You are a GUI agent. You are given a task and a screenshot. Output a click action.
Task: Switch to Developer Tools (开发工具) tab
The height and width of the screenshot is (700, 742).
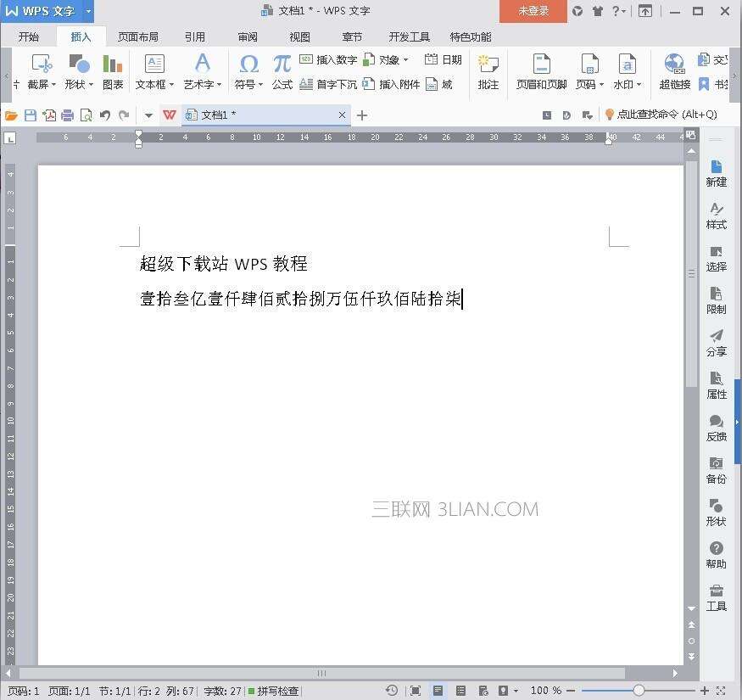(409, 37)
